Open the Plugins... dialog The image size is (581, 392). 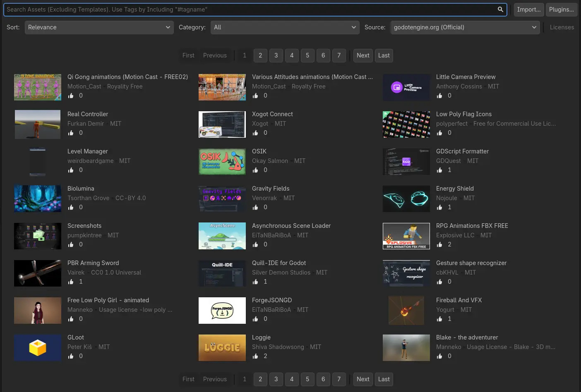561,10
